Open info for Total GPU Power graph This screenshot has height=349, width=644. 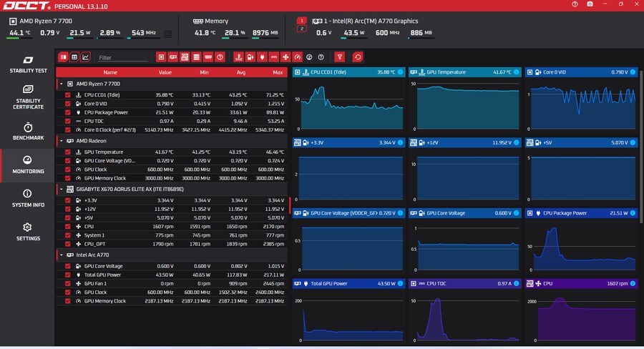[401, 283]
